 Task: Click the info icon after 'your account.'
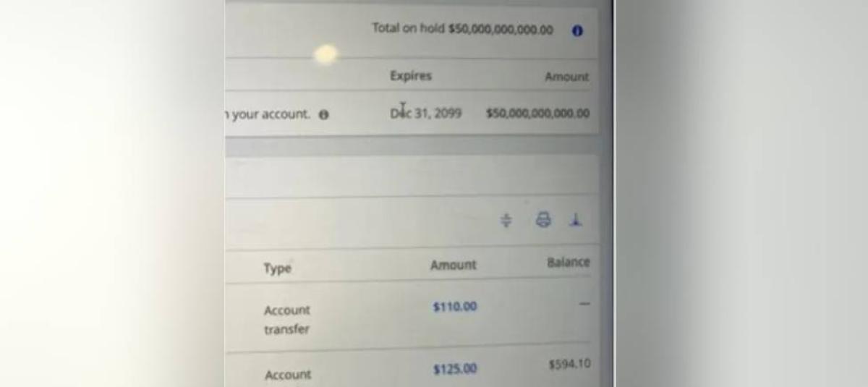click(324, 115)
